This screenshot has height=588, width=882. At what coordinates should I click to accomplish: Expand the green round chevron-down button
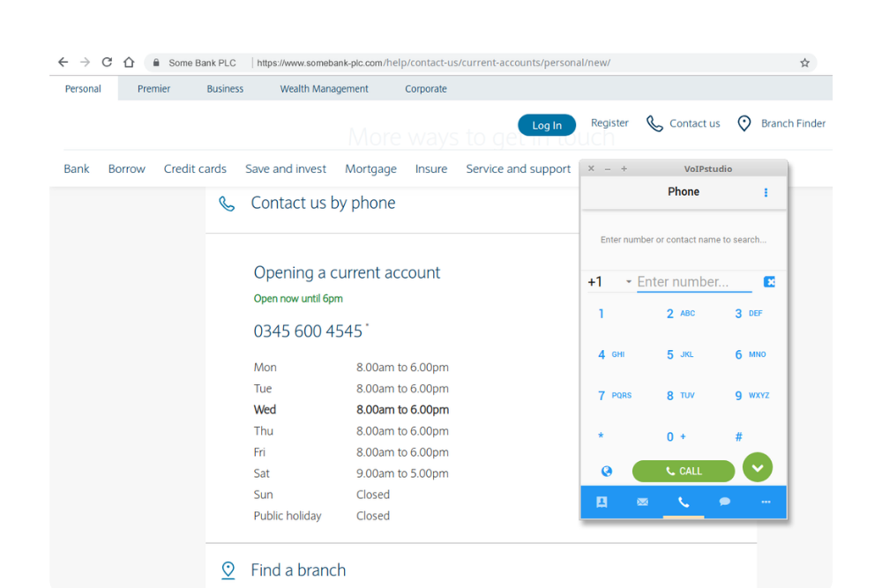[x=757, y=467]
